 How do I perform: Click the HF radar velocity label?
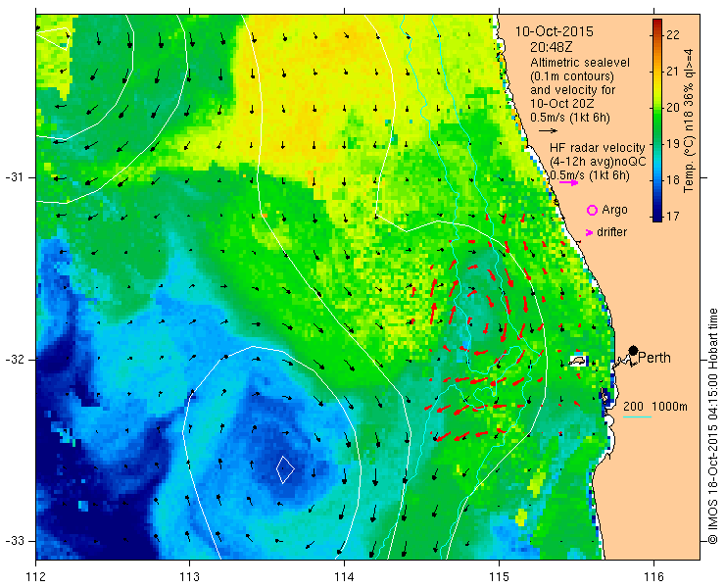597,148
